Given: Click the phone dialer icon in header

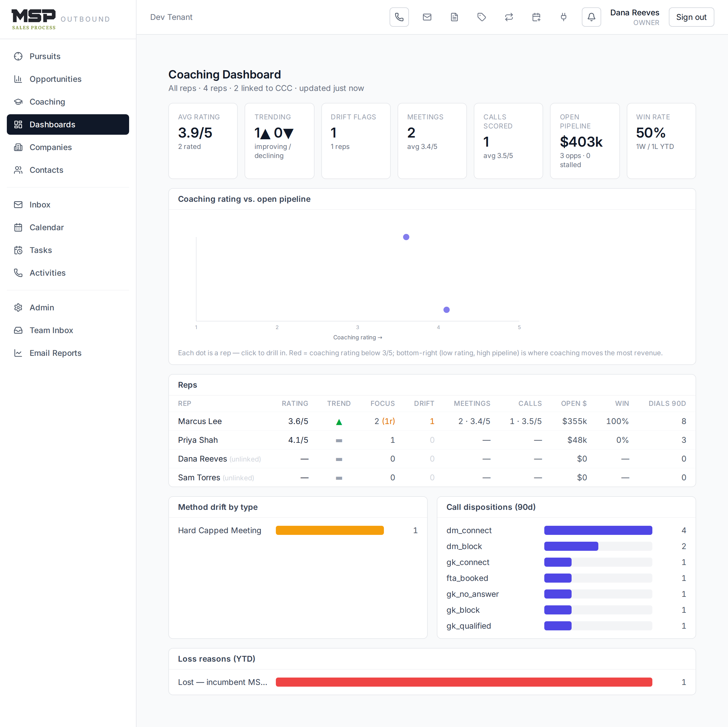Looking at the screenshot, I should point(399,17).
